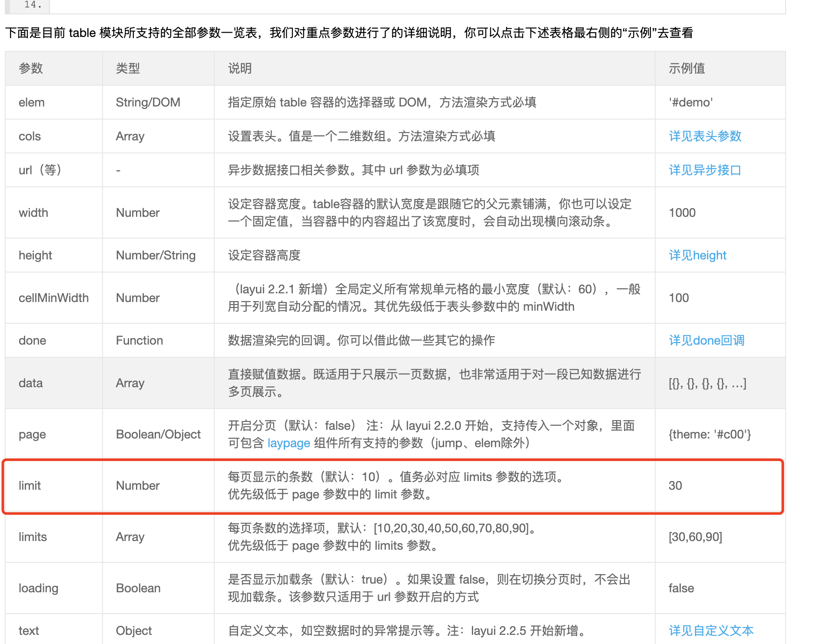Open the 详见自定义文本 link
836x644 pixels.
(711, 631)
